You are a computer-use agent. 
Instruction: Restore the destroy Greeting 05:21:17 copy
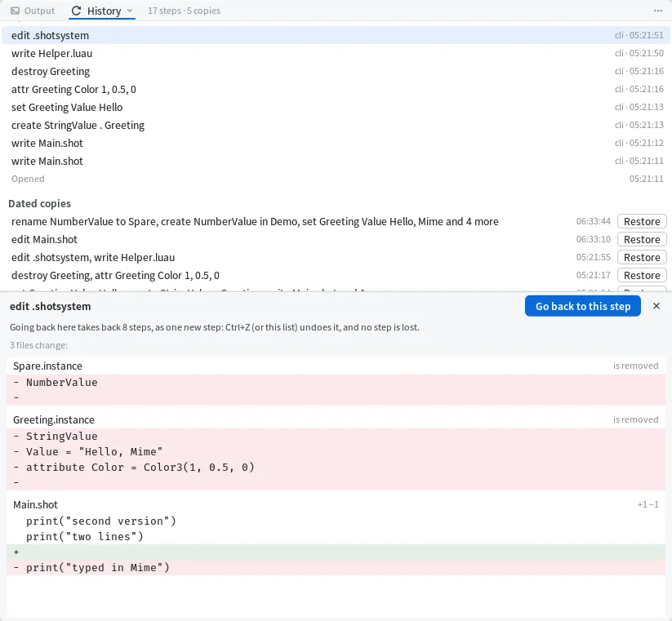tap(642, 275)
